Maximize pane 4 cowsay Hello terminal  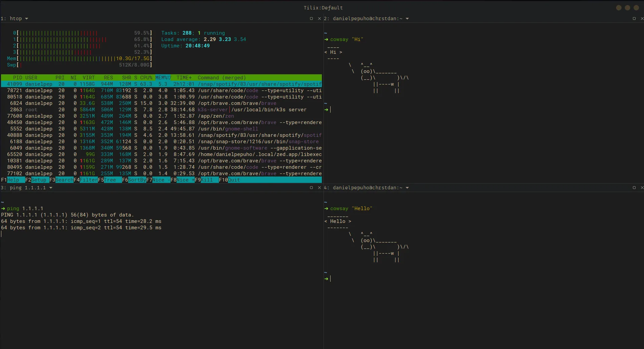(x=634, y=188)
